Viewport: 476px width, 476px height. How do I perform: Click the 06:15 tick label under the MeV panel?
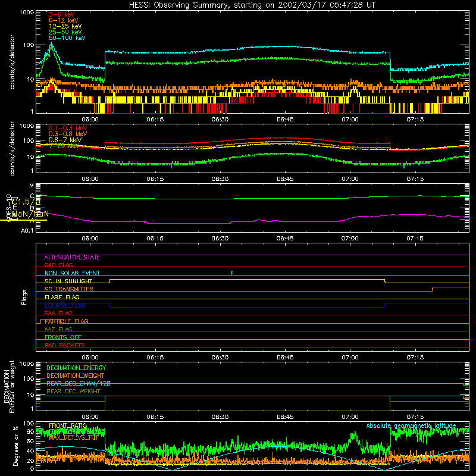[x=155, y=179]
